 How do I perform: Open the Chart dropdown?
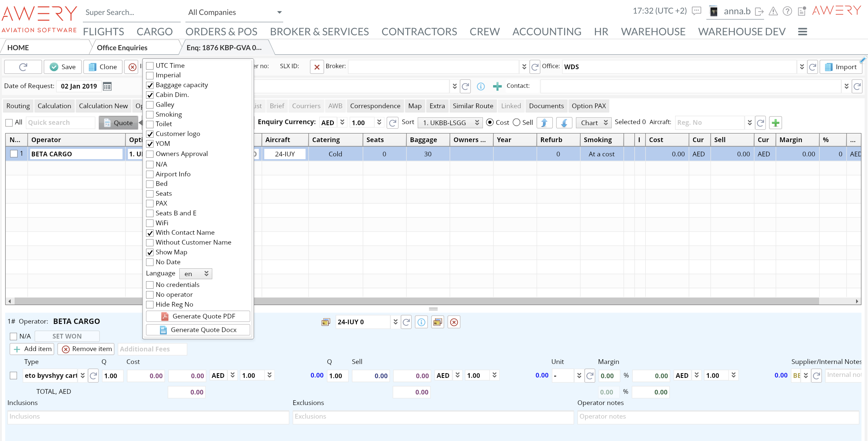coord(593,123)
